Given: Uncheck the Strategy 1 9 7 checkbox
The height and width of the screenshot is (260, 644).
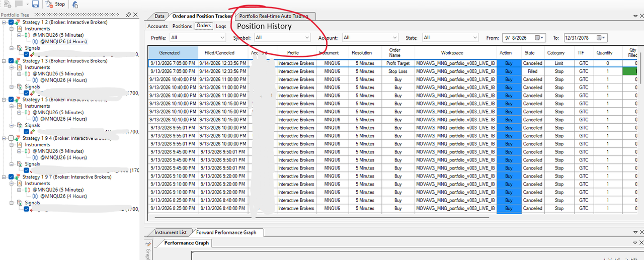Looking at the screenshot, I should tap(11, 177).
